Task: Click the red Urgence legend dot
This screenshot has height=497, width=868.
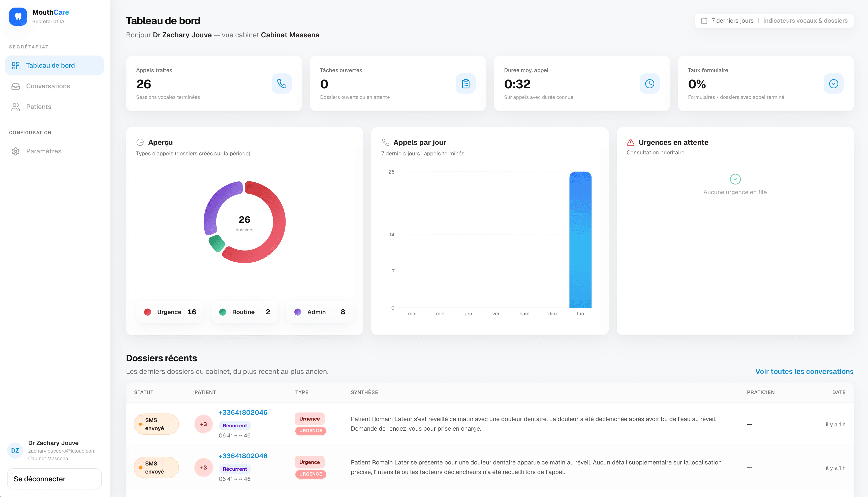Action: pos(148,312)
